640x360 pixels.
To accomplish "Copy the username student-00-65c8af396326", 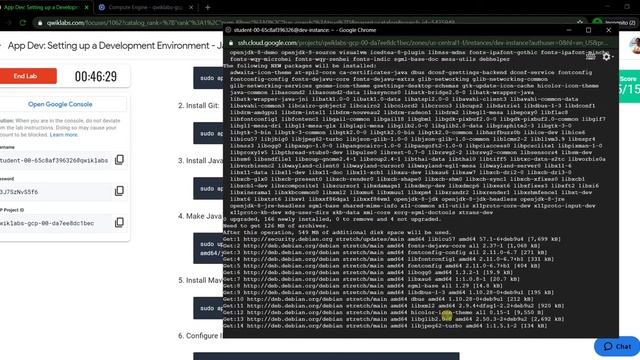I will click(119, 160).
